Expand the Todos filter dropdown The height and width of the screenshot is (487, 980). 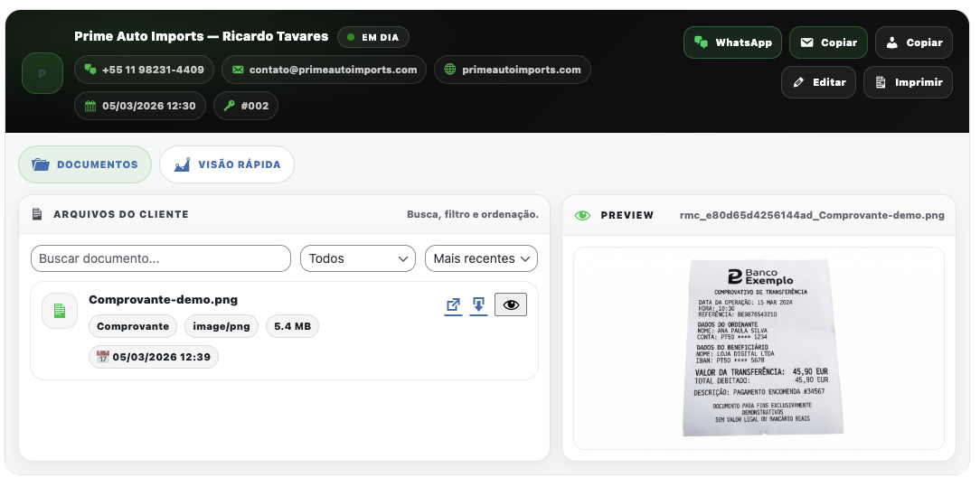click(x=357, y=258)
